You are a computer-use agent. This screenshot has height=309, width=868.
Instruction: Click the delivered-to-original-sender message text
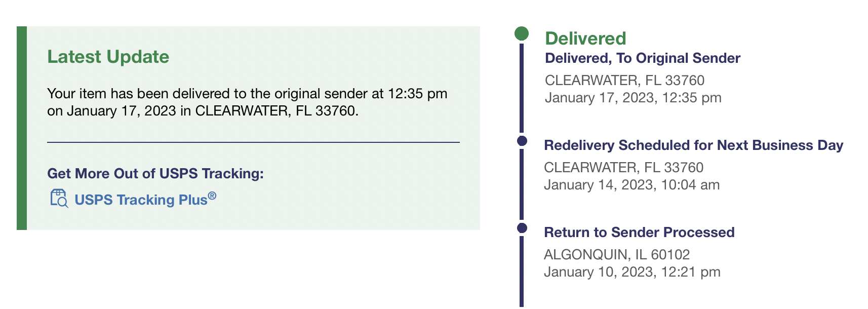pyautogui.click(x=247, y=102)
